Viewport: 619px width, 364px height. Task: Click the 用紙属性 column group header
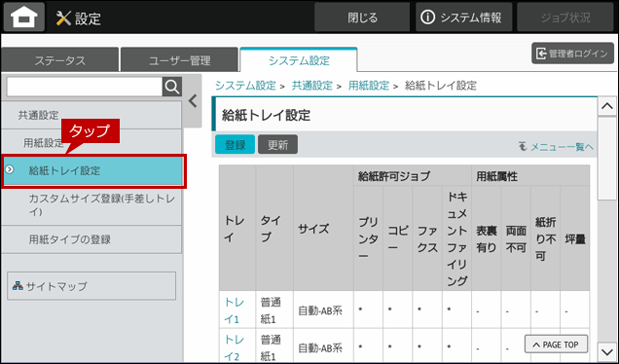530,176
